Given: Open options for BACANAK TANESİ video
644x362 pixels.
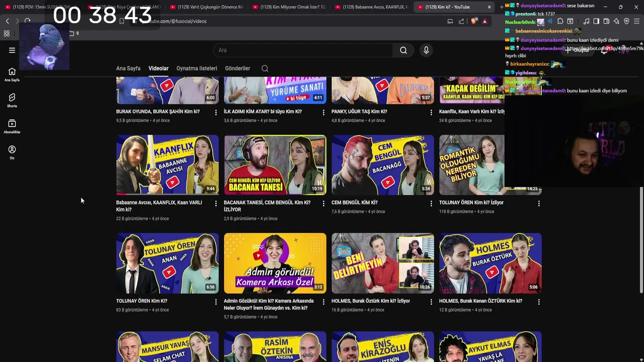Looking at the screenshot, I should click(324, 204).
